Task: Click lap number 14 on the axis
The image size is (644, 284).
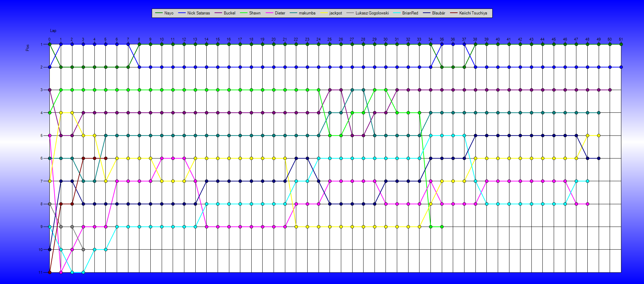Action: tap(206, 39)
